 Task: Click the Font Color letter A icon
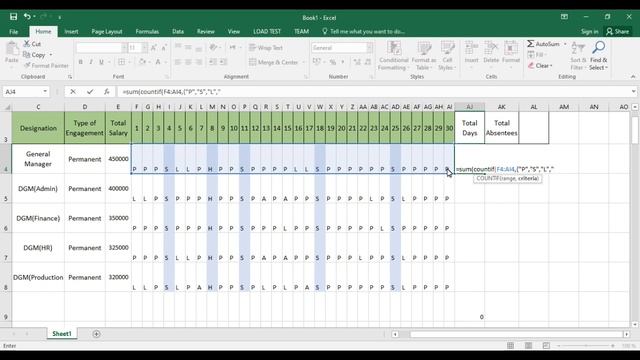pos(158,62)
